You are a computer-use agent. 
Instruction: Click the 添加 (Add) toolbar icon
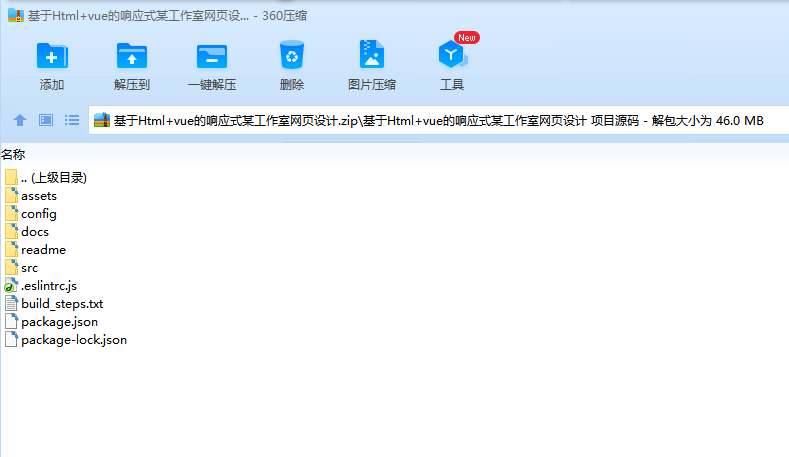[52, 55]
